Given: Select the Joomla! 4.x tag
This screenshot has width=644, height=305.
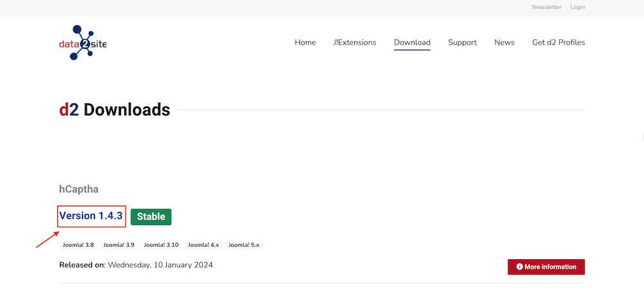Looking at the screenshot, I should 204,245.
